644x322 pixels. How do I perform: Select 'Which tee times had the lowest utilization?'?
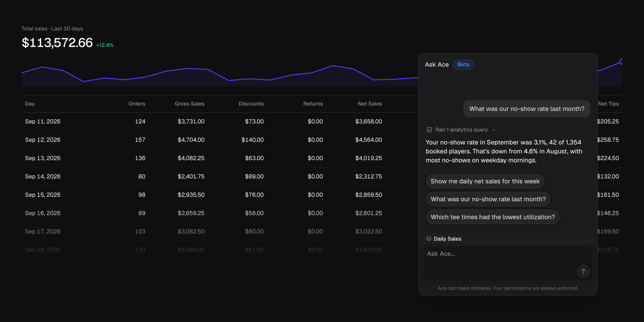coord(492,217)
